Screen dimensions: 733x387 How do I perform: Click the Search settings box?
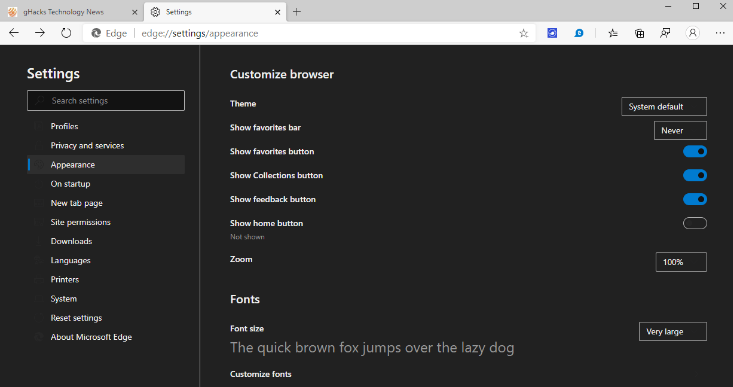click(x=106, y=100)
